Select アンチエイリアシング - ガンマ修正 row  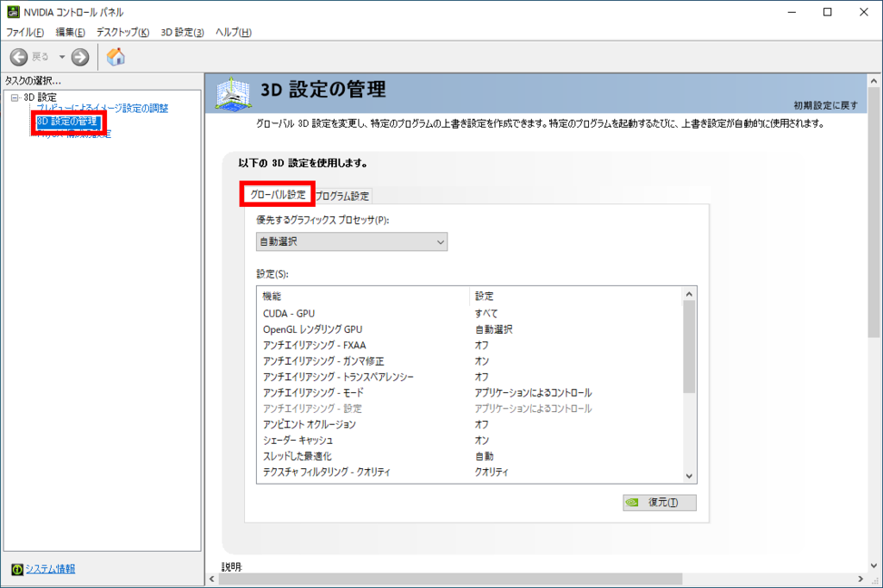(471, 361)
